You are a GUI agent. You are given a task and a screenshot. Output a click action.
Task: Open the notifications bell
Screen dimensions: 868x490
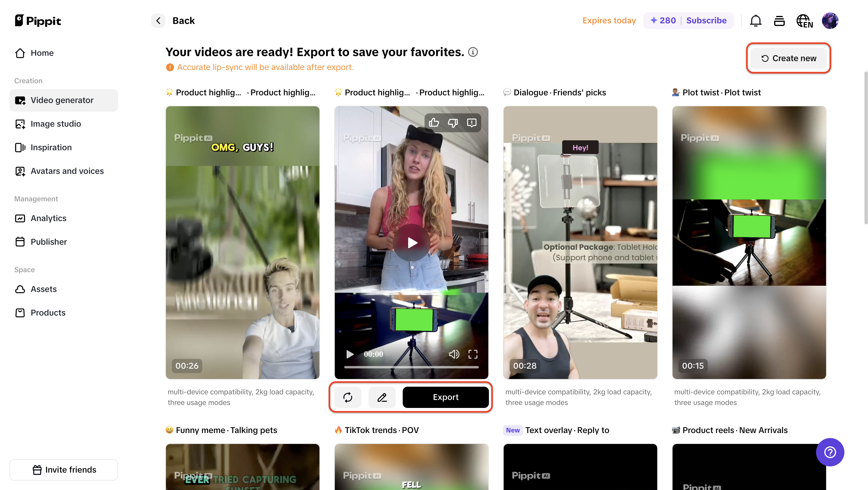tap(756, 21)
